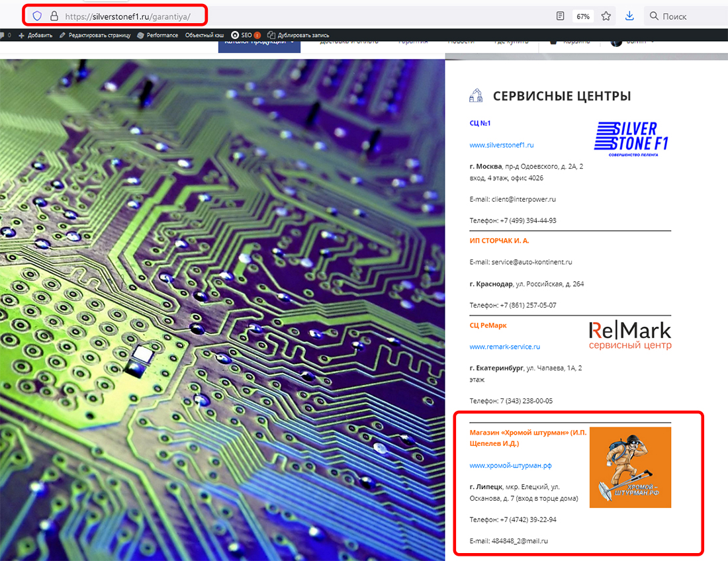This screenshot has height=561, width=728.
Task: Open the Performance admin bar menu
Action: [158, 35]
